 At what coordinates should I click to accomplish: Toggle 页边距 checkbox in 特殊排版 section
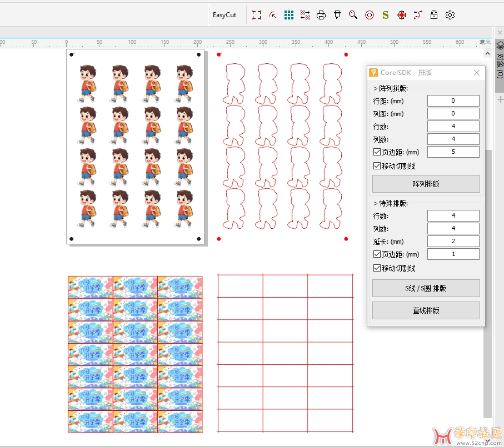[x=377, y=254]
